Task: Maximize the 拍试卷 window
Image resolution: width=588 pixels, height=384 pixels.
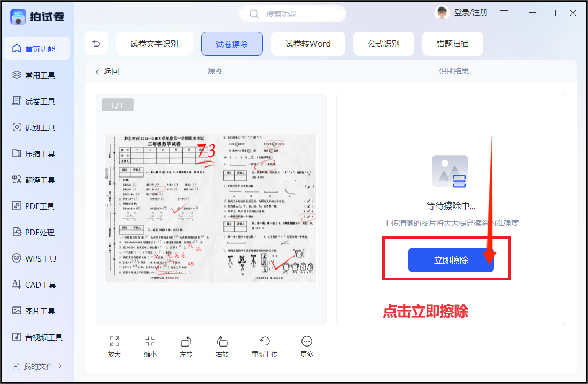Action: pos(552,13)
